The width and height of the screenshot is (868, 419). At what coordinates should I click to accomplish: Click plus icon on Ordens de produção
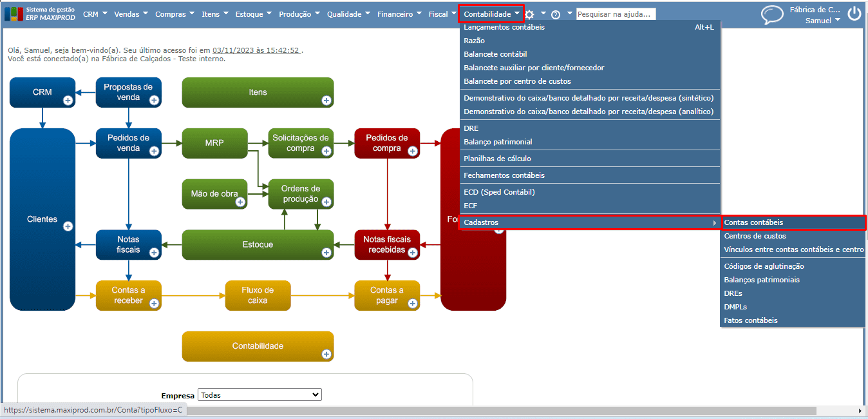326,202
